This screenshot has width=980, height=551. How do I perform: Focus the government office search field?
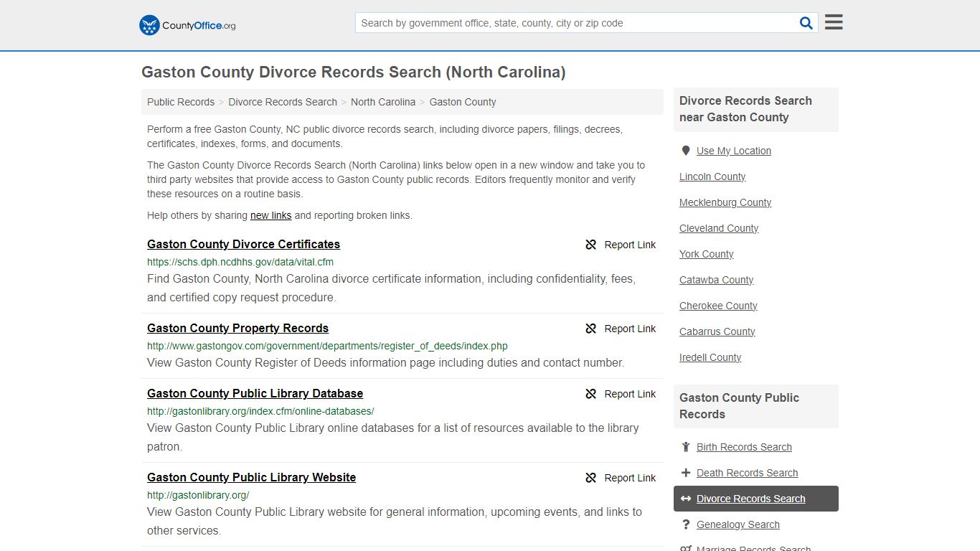coord(577,23)
